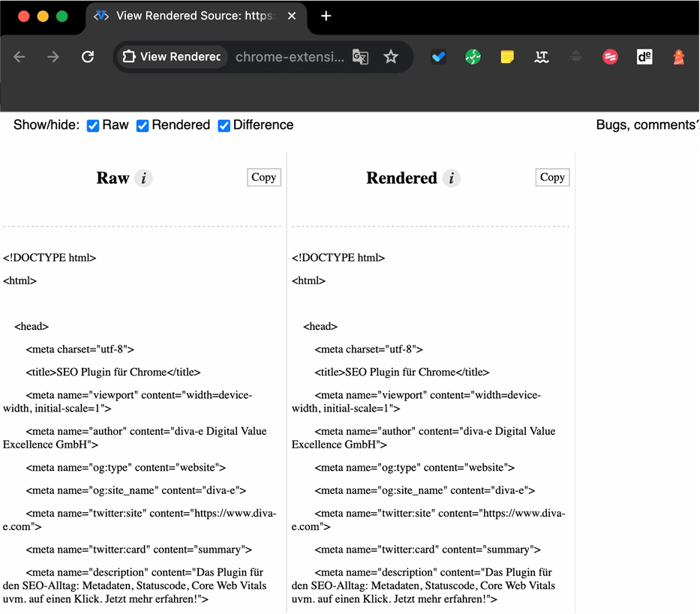Click the DOCTYPE line in Raw column
Image resolution: width=700 pixels, height=614 pixels.
click(50, 258)
